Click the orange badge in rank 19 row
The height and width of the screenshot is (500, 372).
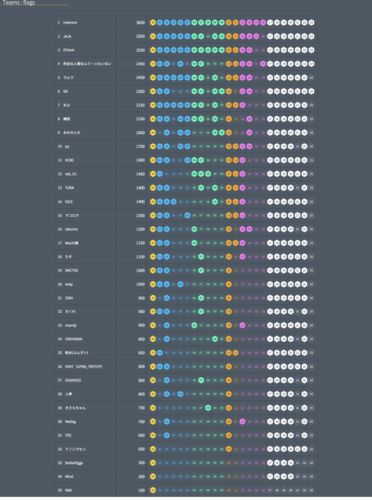point(229,270)
